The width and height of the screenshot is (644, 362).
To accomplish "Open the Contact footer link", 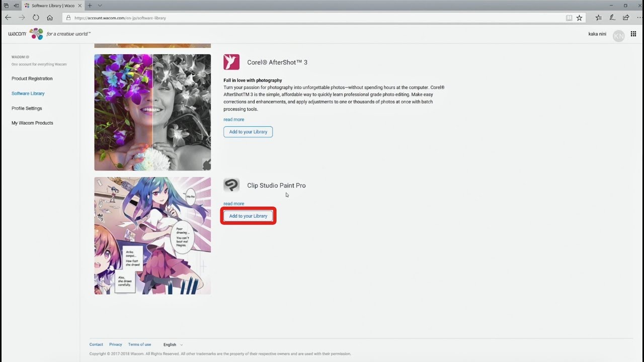I will 96,344.
